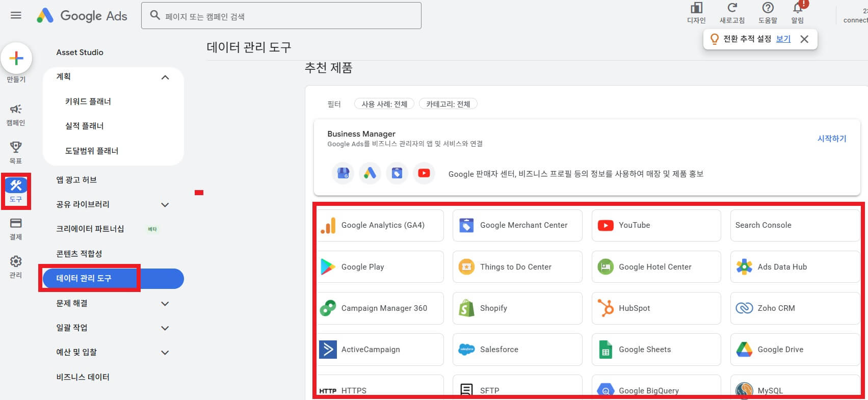Click the MySQL icon

point(744,390)
